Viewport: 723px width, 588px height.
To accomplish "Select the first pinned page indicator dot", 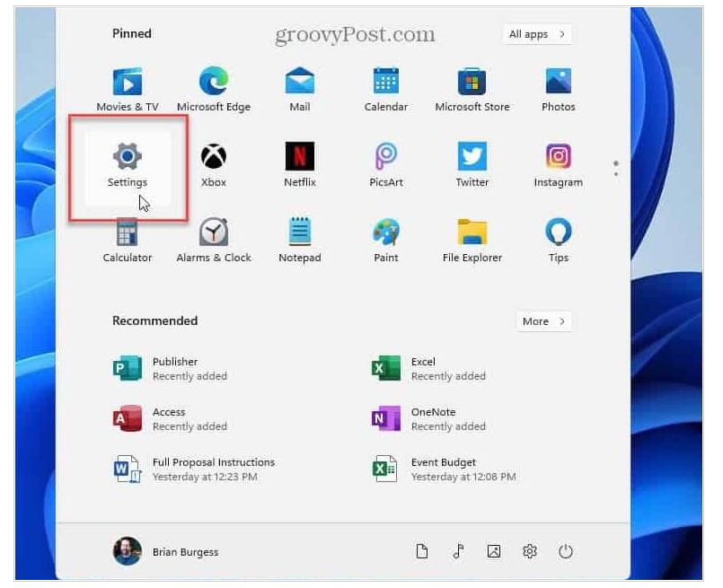I will tap(616, 163).
